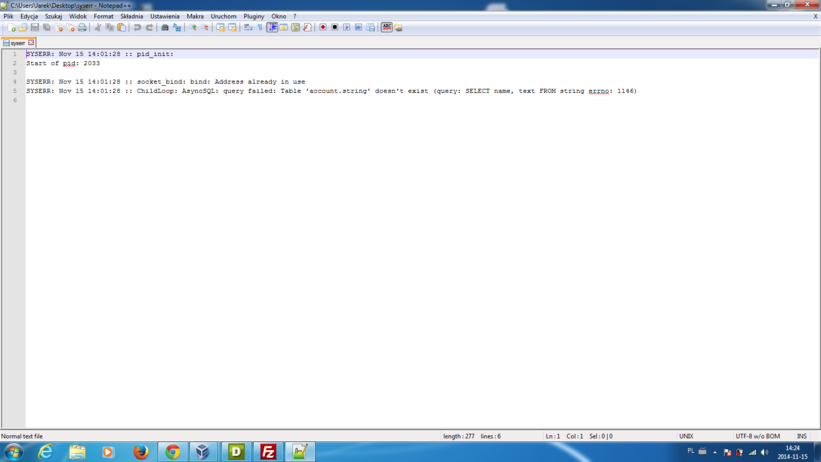Click the 'UTF-8 w/o BOM' encoding status field
The width and height of the screenshot is (821, 462).
pyautogui.click(x=758, y=436)
